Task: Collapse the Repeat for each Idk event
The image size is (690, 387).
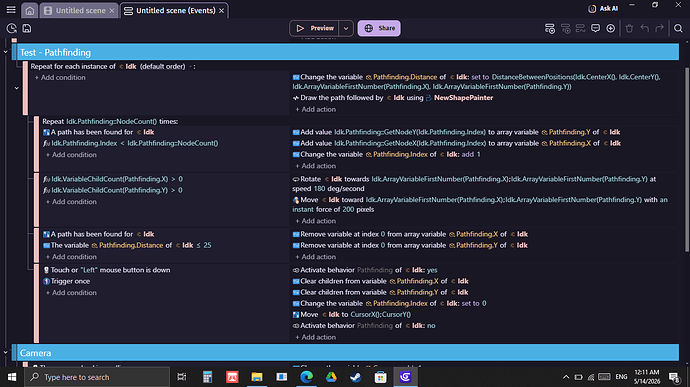Action: tap(17, 88)
